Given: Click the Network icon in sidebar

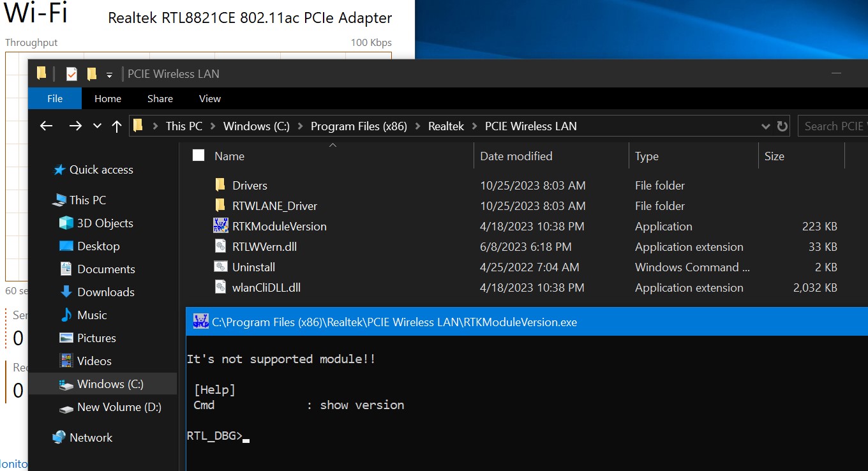Looking at the screenshot, I should [59, 437].
